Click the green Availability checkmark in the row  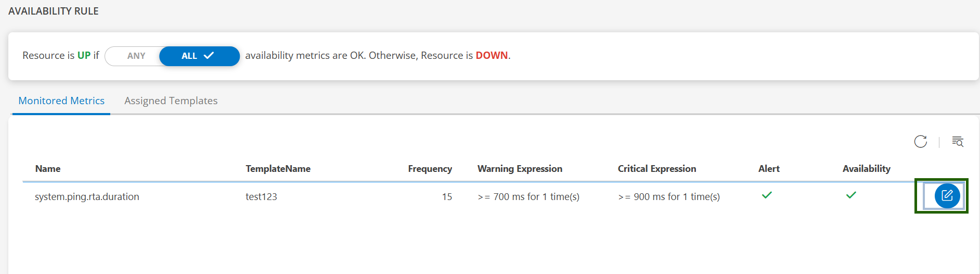click(x=851, y=195)
